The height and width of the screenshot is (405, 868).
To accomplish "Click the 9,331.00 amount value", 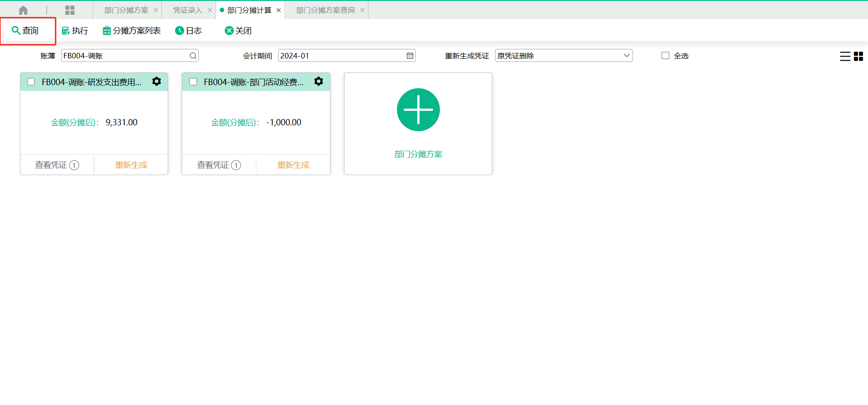I will [122, 123].
